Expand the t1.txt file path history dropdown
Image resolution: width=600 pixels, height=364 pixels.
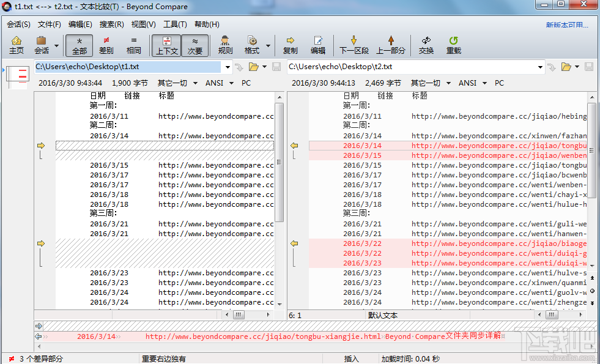pos(226,67)
